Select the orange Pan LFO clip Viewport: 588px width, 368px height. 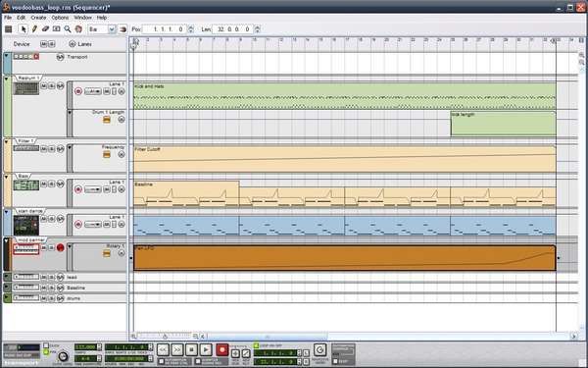(x=344, y=257)
